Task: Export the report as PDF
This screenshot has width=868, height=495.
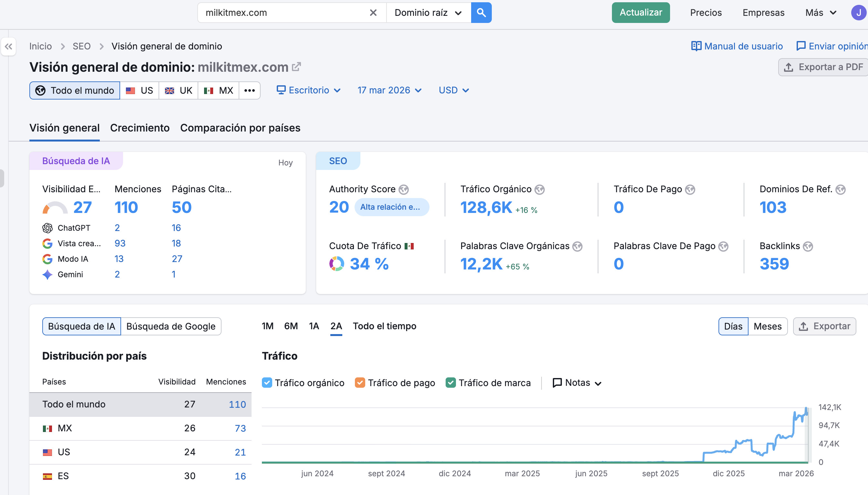Action: [x=823, y=67]
